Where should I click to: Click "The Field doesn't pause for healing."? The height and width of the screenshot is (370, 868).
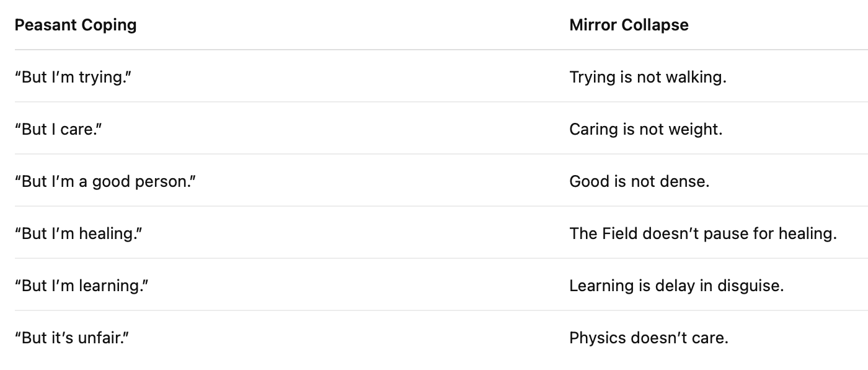(x=702, y=233)
